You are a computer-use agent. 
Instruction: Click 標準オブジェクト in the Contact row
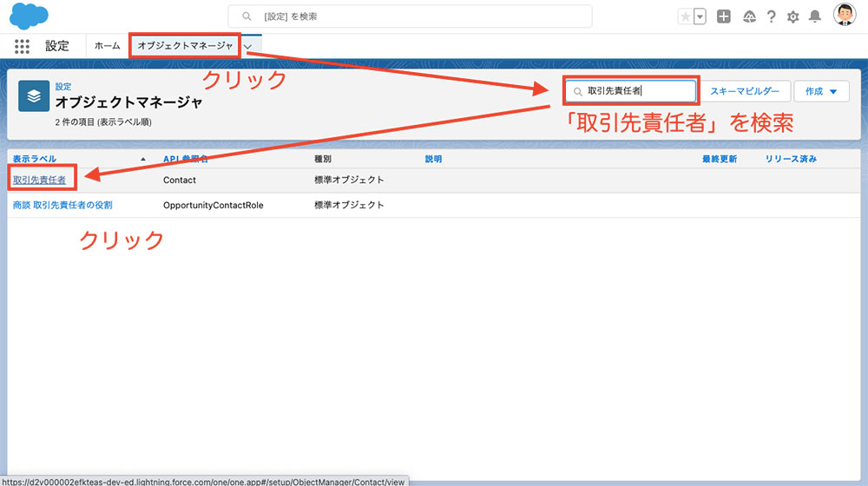tap(349, 180)
